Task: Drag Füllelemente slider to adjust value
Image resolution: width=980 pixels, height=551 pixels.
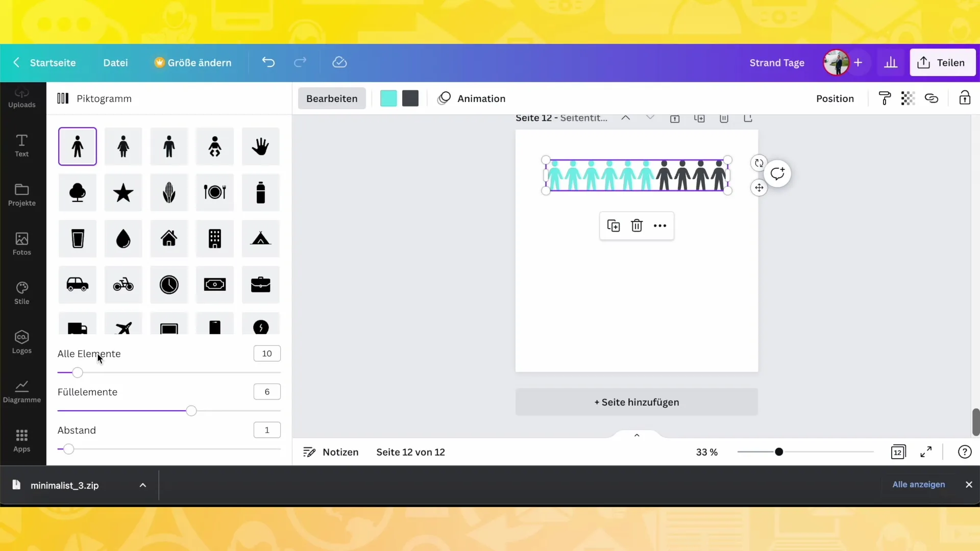Action: pyautogui.click(x=191, y=411)
